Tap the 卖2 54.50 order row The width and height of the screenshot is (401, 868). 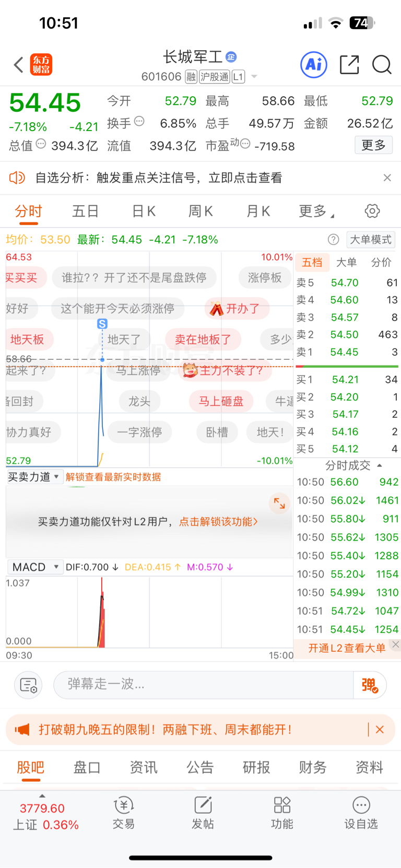click(x=347, y=335)
